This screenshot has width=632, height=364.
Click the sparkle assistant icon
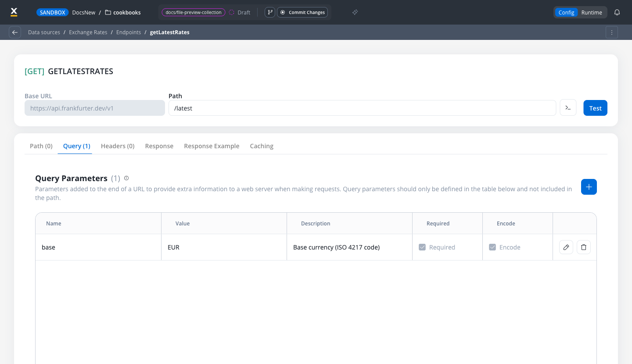(x=355, y=12)
